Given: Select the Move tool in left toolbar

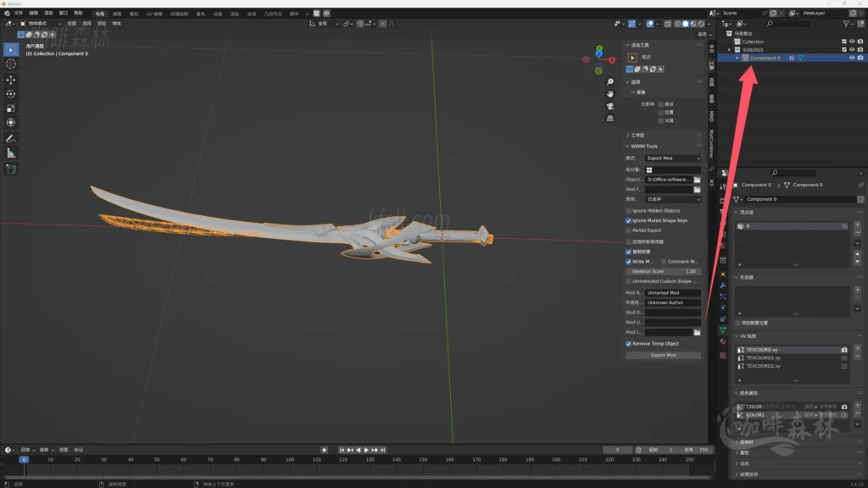Looking at the screenshot, I should coord(11,79).
